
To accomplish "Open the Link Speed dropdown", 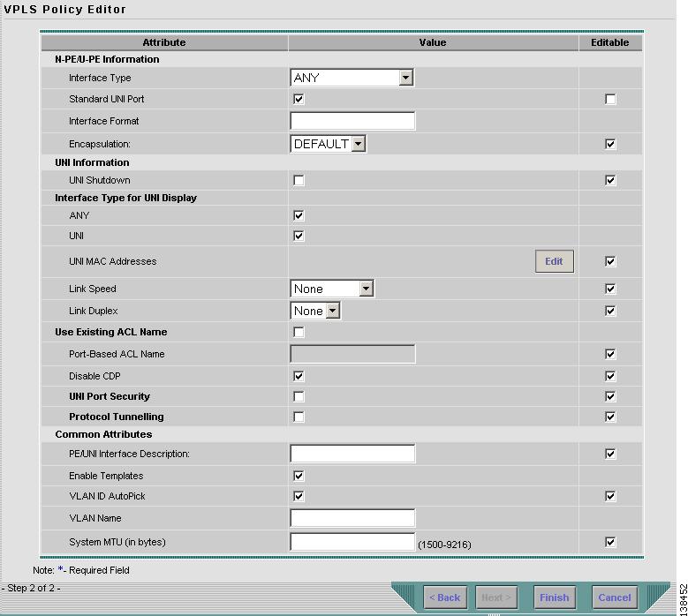I will click(332, 289).
